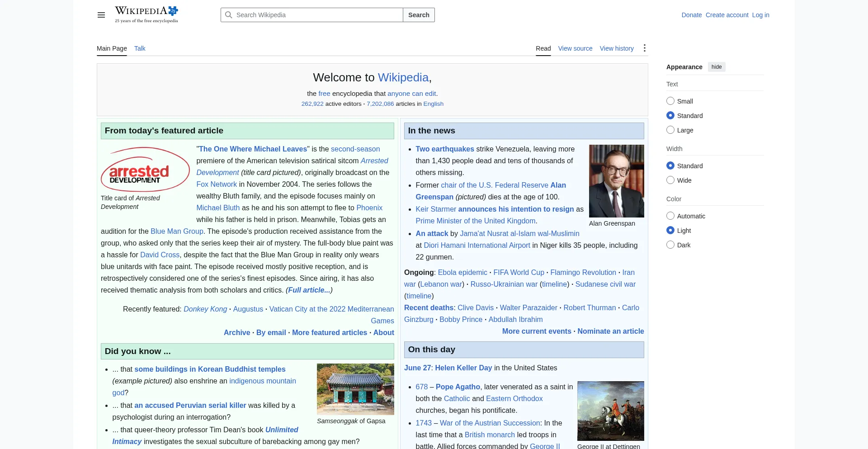Click the magnifying glass search icon
The image size is (868, 449).
click(229, 15)
